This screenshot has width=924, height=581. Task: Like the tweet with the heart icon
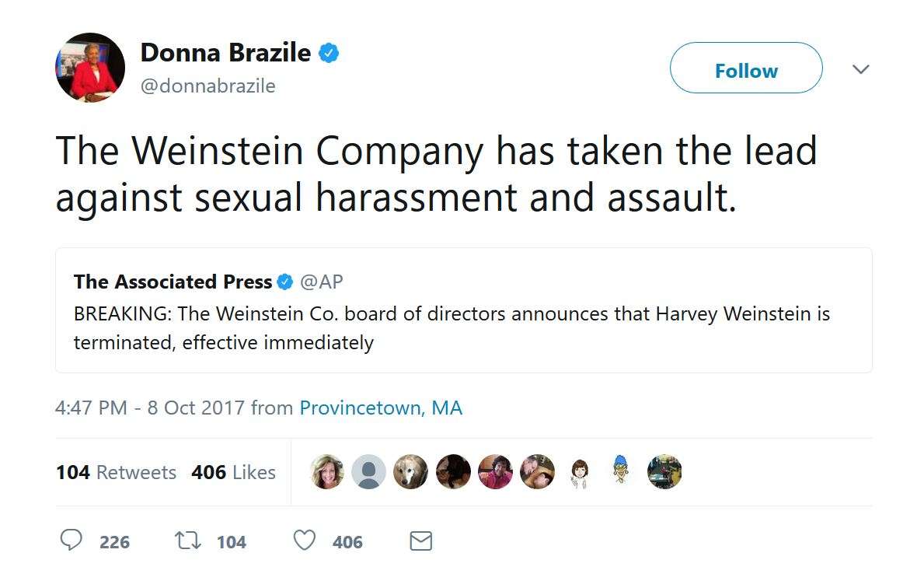[304, 541]
